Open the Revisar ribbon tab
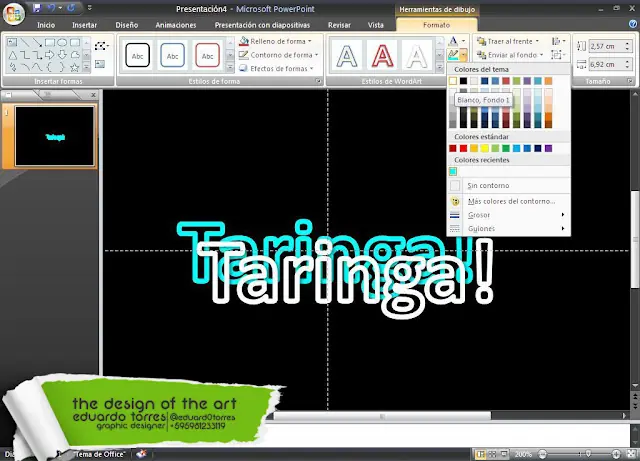 pos(339,25)
